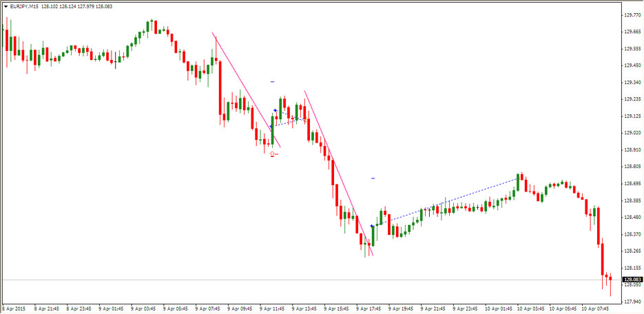Click the blue dash marker near 129.340 level
The height and width of the screenshot is (314, 644).
coord(273,82)
